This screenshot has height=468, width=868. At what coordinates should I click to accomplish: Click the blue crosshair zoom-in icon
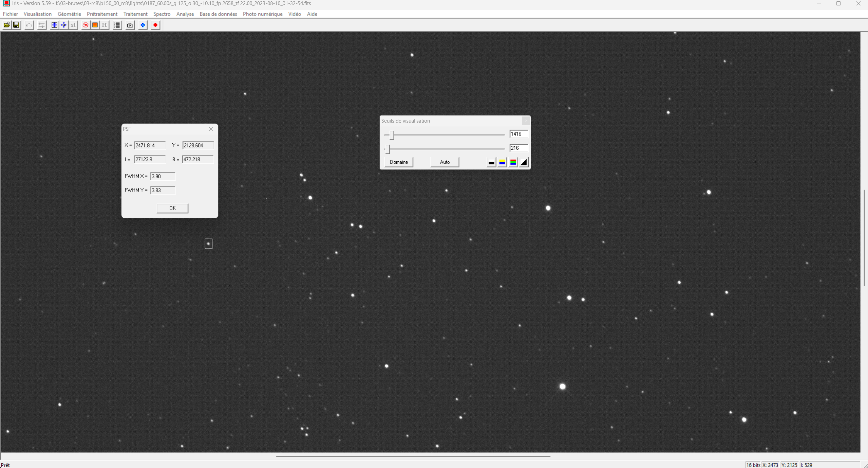(x=54, y=25)
